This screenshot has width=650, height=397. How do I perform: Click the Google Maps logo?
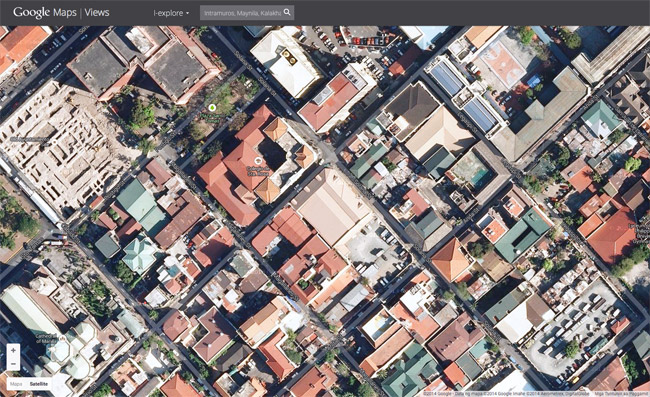[45, 12]
